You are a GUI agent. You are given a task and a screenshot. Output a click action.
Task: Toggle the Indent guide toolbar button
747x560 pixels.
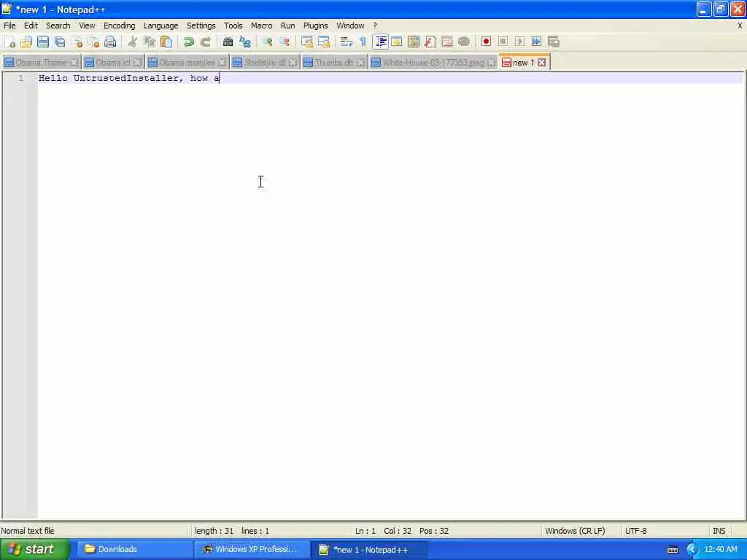pyautogui.click(x=380, y=42)
